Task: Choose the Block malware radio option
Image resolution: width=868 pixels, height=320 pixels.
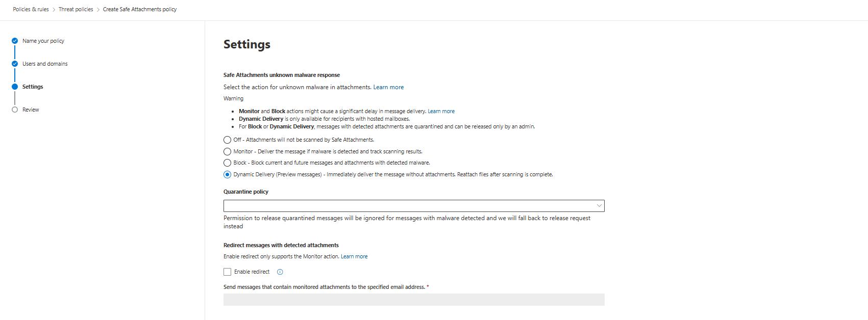Action: point(228,163)
